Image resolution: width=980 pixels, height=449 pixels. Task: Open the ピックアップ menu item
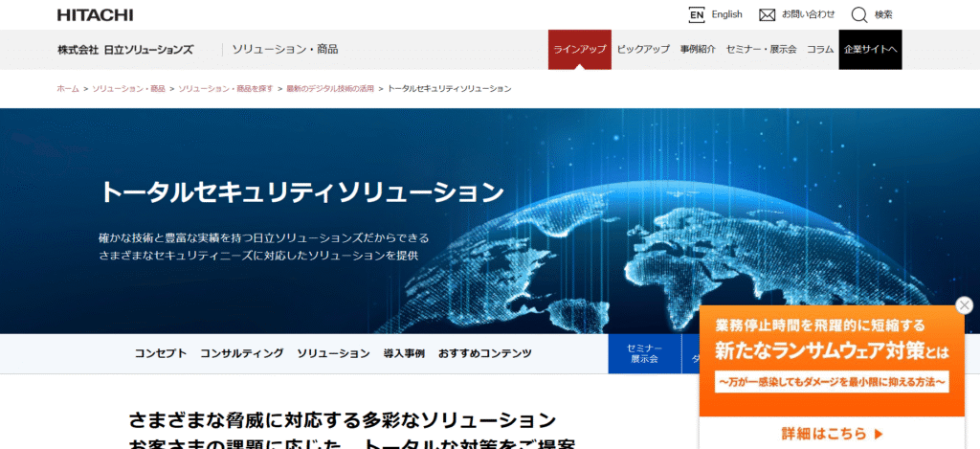(x=643, y=50)
